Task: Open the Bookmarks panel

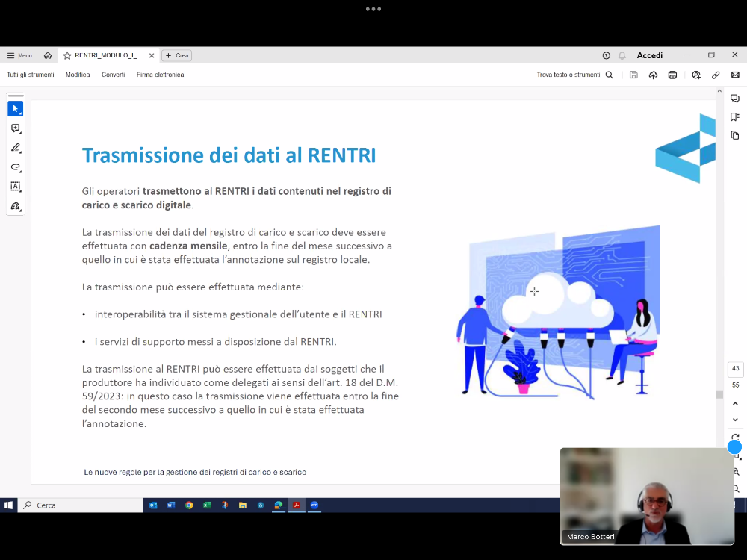Action: pyautogui.click(x=734, y=117)
